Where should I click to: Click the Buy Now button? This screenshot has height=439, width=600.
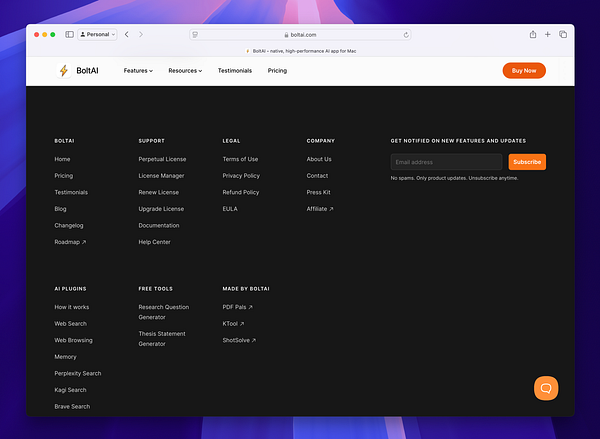tap(524, 70)
